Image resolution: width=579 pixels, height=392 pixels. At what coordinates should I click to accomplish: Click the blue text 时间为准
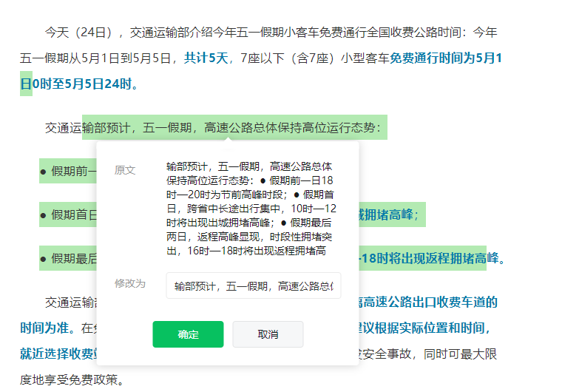44,328
